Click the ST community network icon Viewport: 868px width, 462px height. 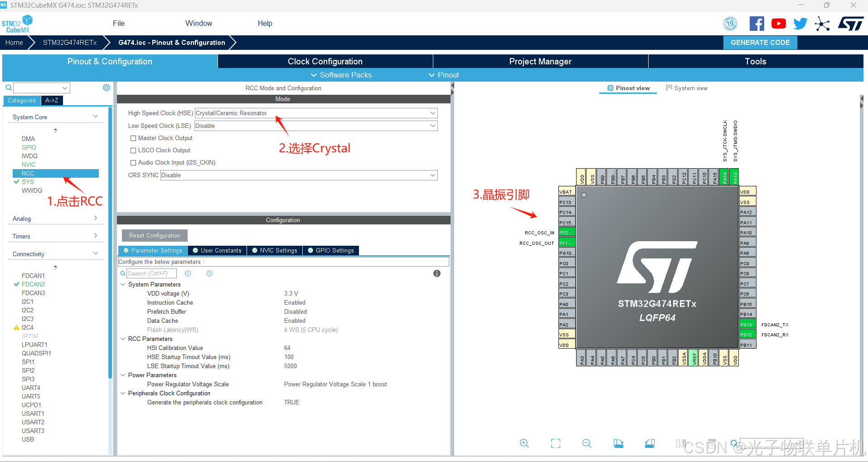pos(822,24)
